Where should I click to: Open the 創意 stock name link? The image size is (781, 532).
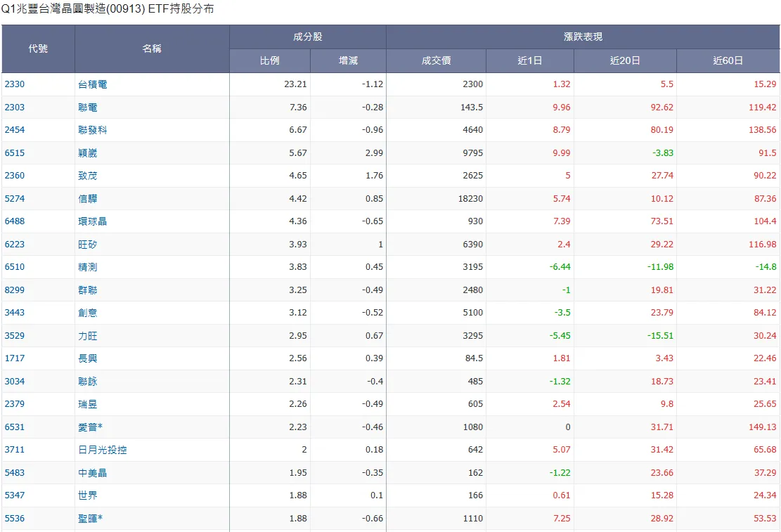[88, 312]
